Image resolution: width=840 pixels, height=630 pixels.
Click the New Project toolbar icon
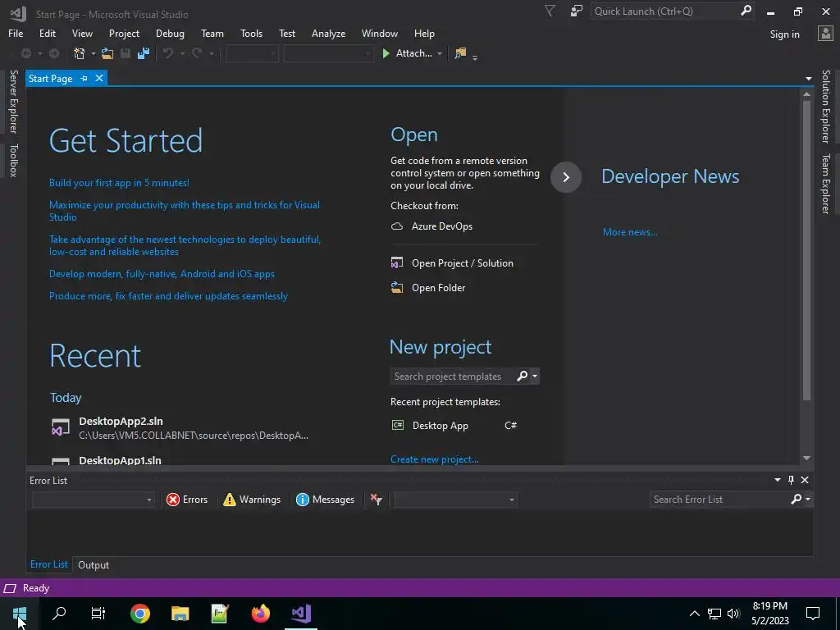80,53
